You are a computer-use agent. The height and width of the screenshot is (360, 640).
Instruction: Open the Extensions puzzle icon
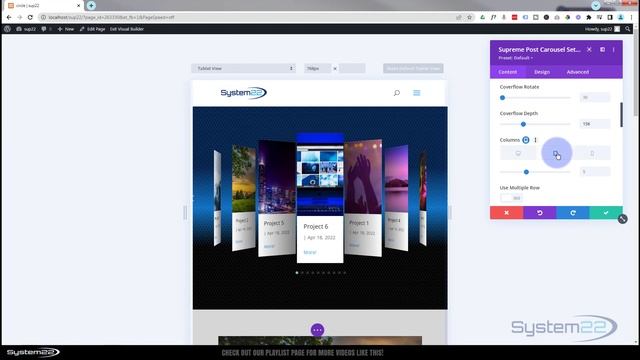589,18
